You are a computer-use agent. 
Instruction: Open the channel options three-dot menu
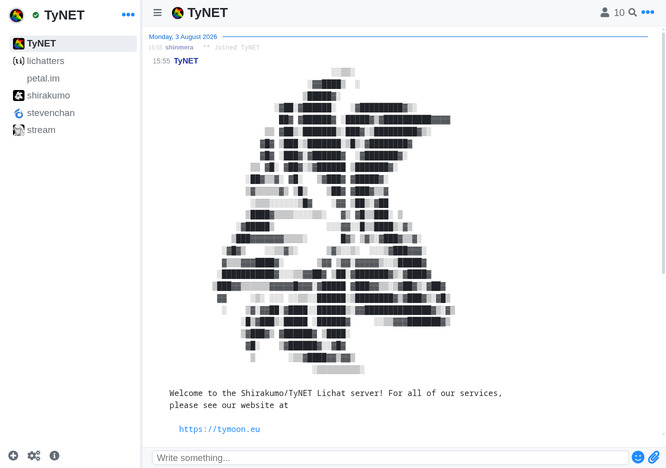click(x=647, y=12)
